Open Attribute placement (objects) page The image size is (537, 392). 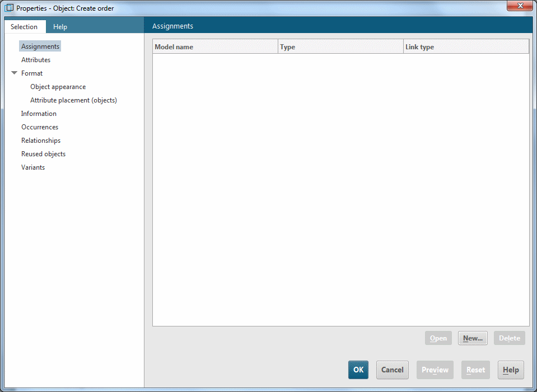[x=73, y=100]
